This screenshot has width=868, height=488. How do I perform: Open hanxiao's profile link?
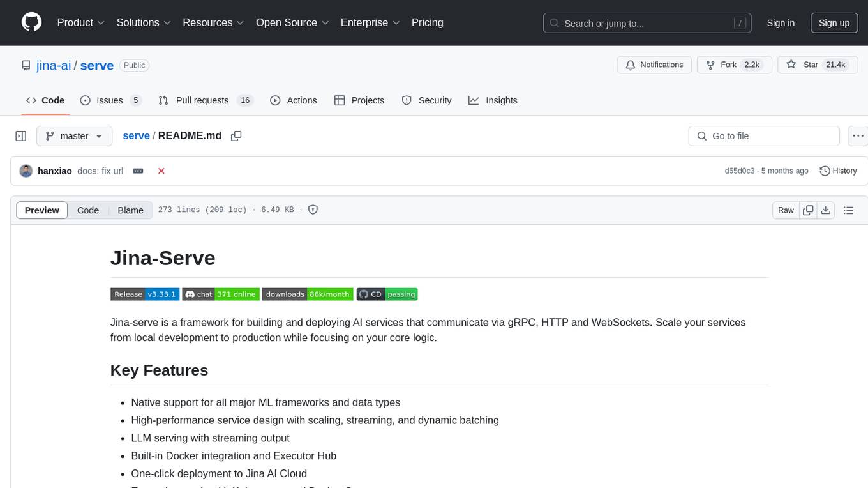[x=55, y=171]
